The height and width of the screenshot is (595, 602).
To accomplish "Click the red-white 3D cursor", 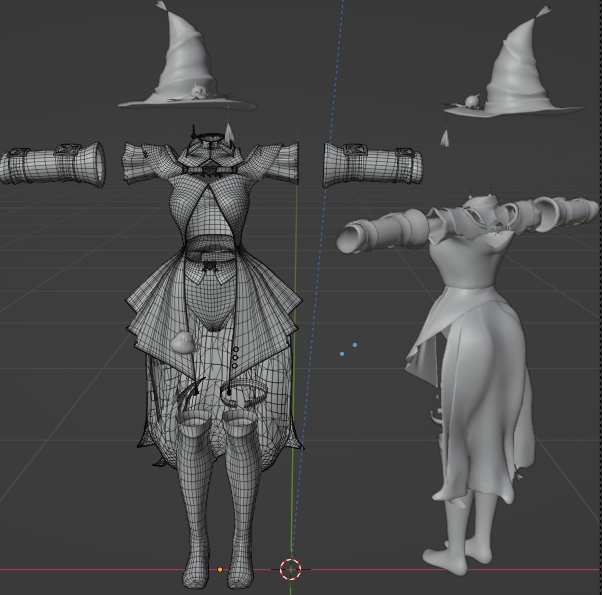I will coord(290,570).
